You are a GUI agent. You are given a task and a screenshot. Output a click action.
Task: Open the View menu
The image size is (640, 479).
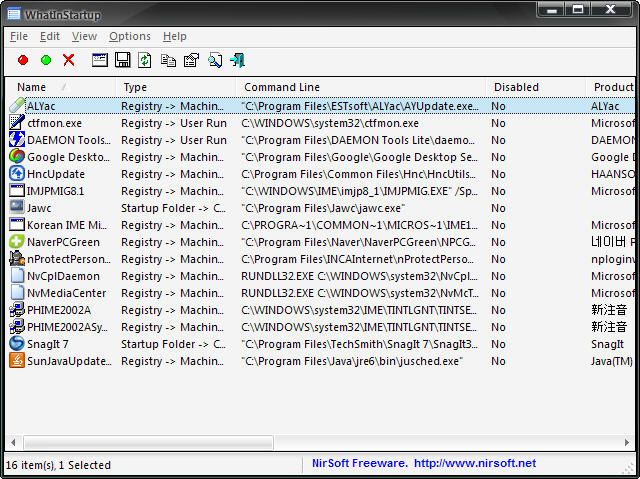(x=84, y=36)
